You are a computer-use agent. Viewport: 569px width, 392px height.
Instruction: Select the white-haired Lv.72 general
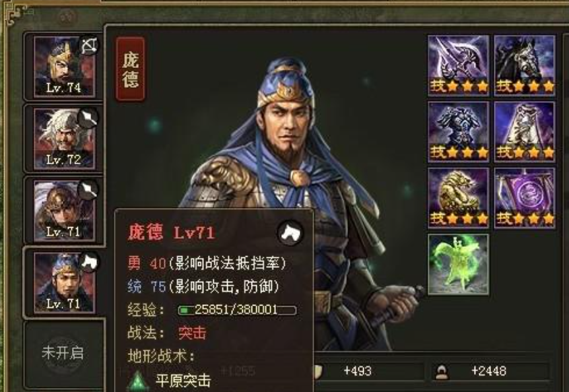pyautogui.click(x=64, y=139)
